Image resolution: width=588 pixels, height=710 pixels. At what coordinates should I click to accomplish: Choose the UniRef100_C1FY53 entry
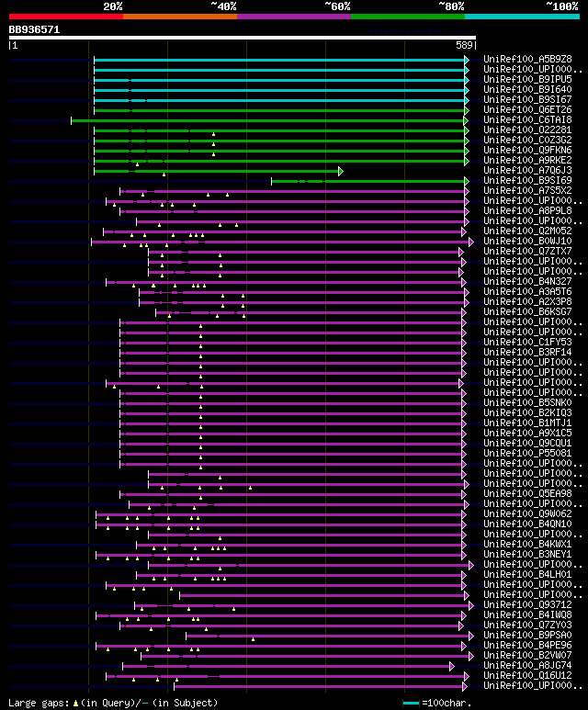click(x=527, y=342)
